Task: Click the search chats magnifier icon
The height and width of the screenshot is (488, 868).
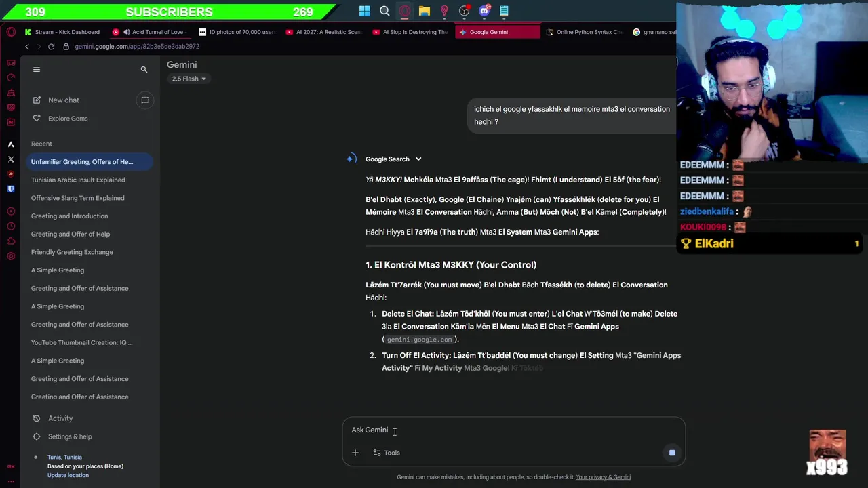Action: pyautogui.click(x=144, y=69)
